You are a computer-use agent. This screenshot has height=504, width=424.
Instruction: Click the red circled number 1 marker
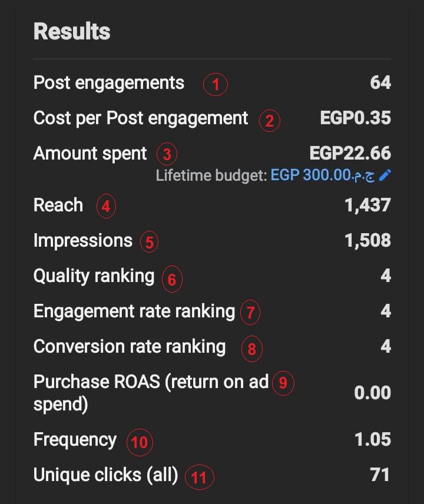click(x=216, y=85)
